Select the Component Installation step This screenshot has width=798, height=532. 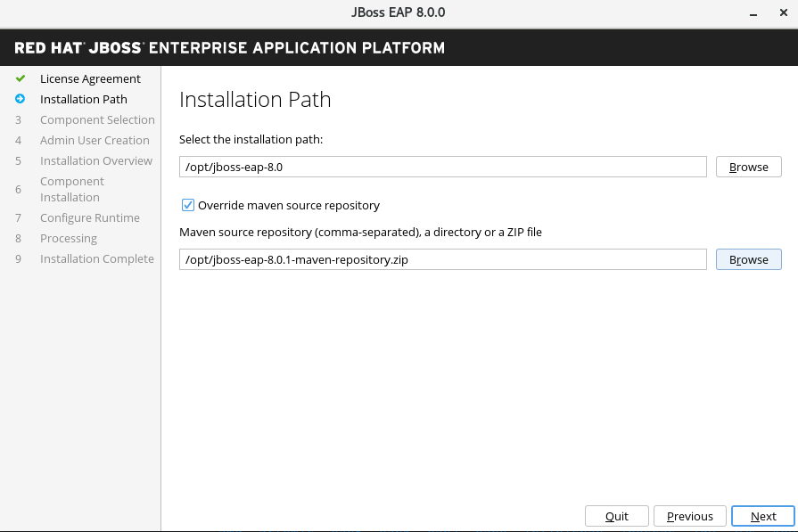[72, 189]
